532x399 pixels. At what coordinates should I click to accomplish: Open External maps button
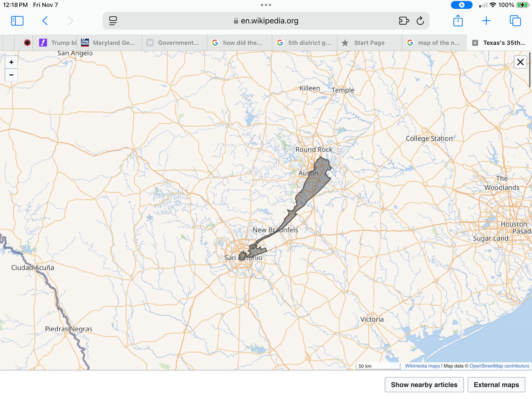pyautogui.click(x=496, y=385)
